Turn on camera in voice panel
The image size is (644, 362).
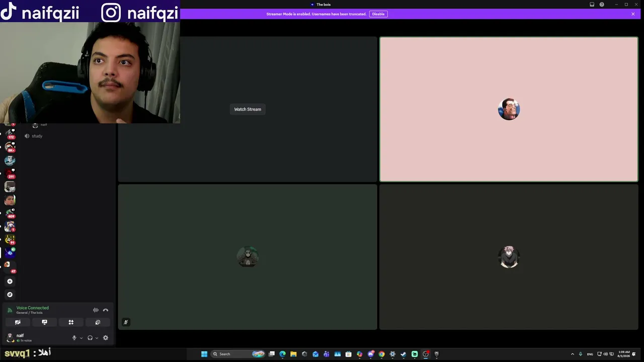(18, 322)
